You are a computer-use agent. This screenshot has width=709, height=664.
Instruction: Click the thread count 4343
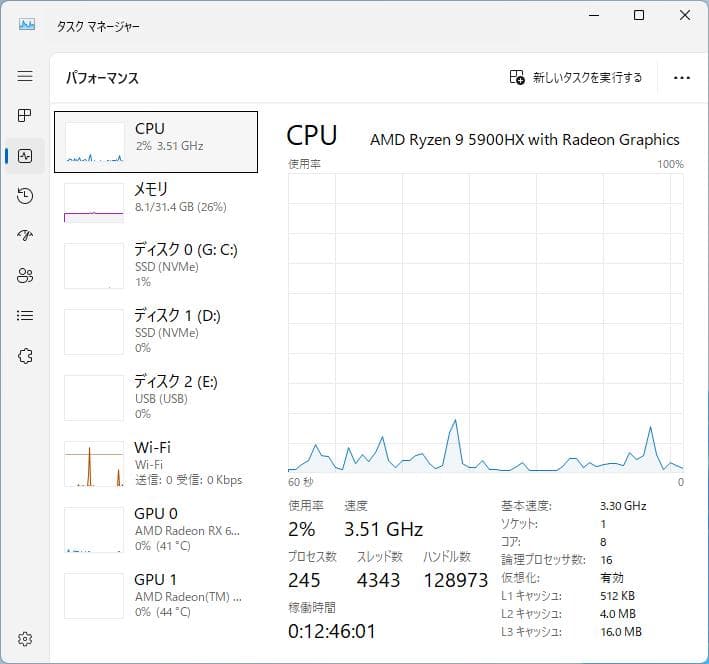pyautogui.click(x=378, y=580)
